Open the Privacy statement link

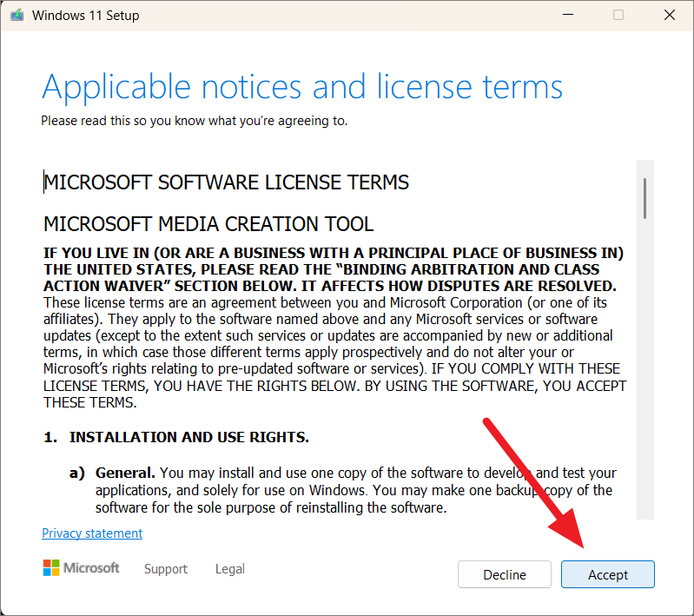[92, 533]
